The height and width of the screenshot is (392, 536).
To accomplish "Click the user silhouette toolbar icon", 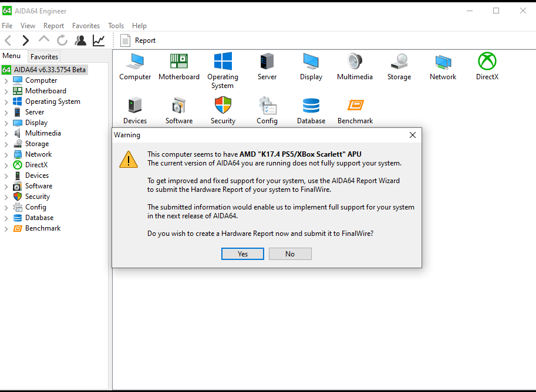I will click(x=80, y=40).
